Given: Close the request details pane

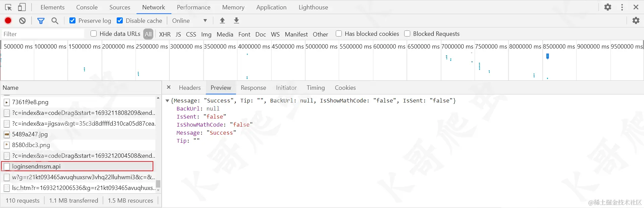Looking at the screenshot, I should [169, 87].
